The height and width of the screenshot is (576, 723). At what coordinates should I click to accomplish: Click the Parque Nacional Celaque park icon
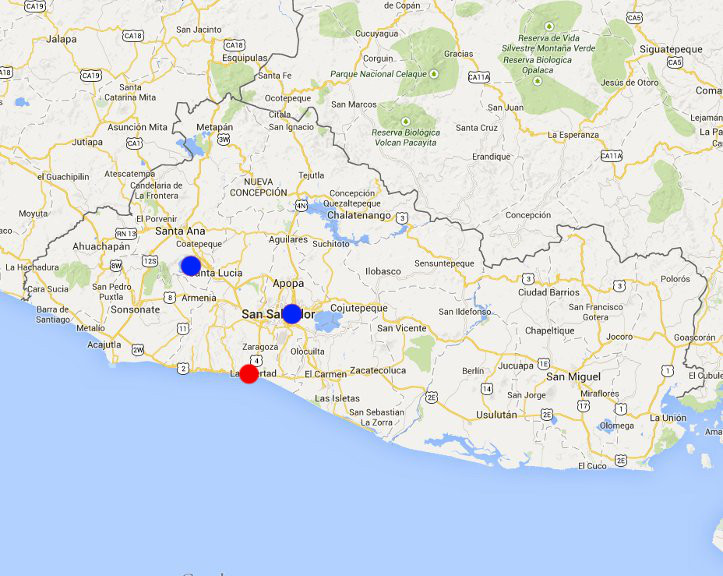coord(433,73)
